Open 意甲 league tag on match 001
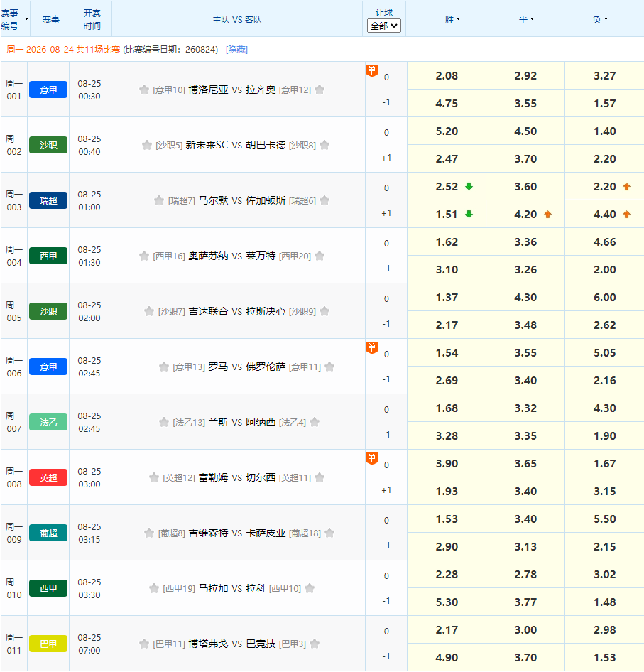 (48, 90)
